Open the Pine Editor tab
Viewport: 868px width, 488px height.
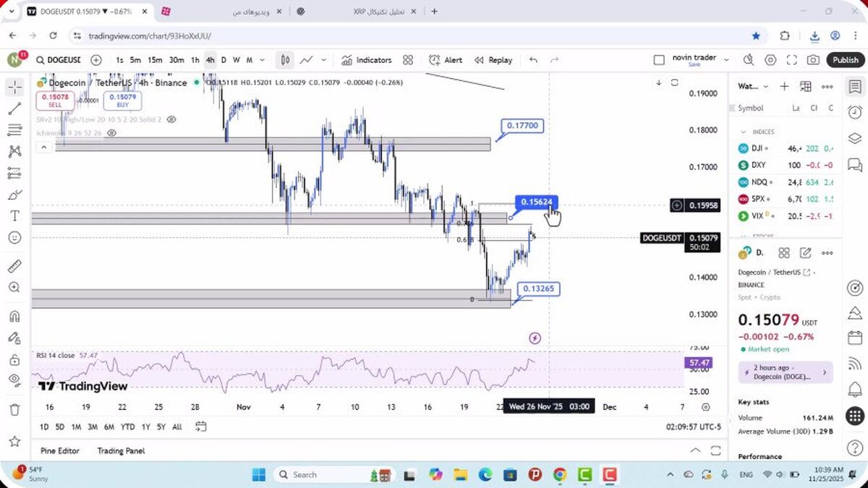[60, 450]
